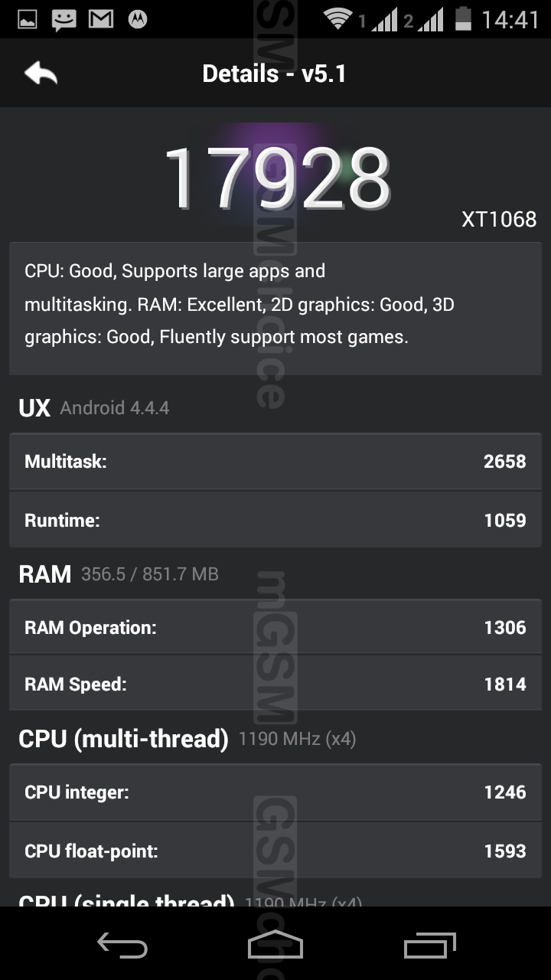551x980 pixels.
Task: Tap the back arrow in the header
Action: [x=41, y=73]
